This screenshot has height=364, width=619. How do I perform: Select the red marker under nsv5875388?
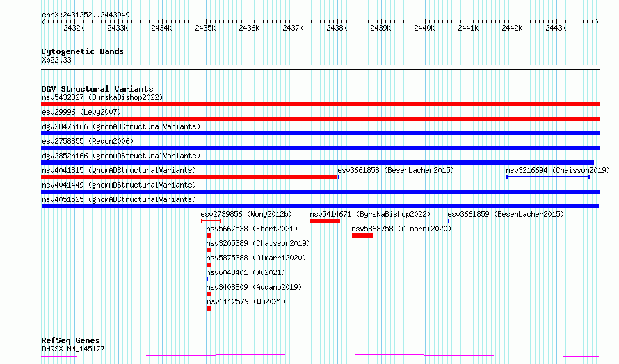(209, 265)
